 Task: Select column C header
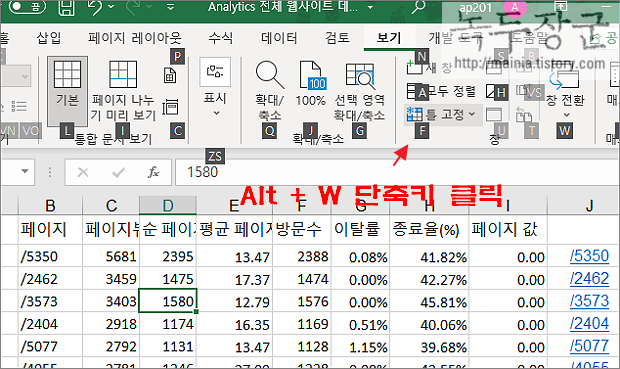(x=111, y=206)
